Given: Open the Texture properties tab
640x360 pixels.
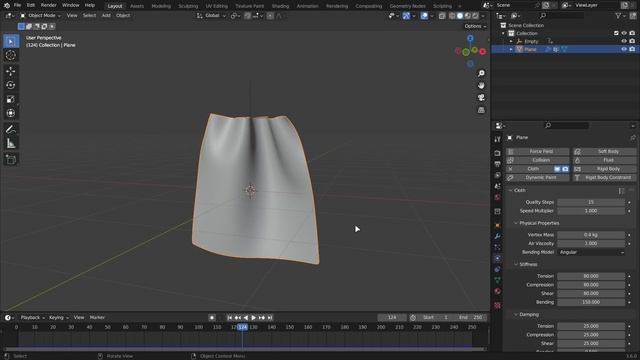Looking at the screenshot, I should pos(497,305).
